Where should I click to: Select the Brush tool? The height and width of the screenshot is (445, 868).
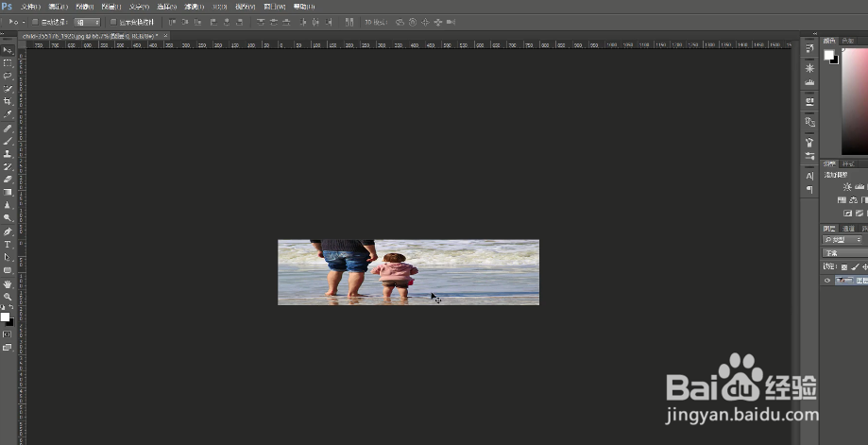pos(8,141)
